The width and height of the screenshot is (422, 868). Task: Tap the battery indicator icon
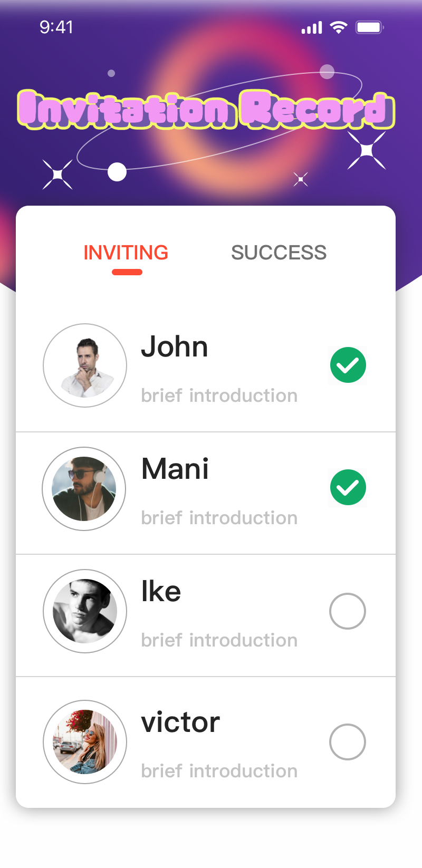tap(369, 27)
